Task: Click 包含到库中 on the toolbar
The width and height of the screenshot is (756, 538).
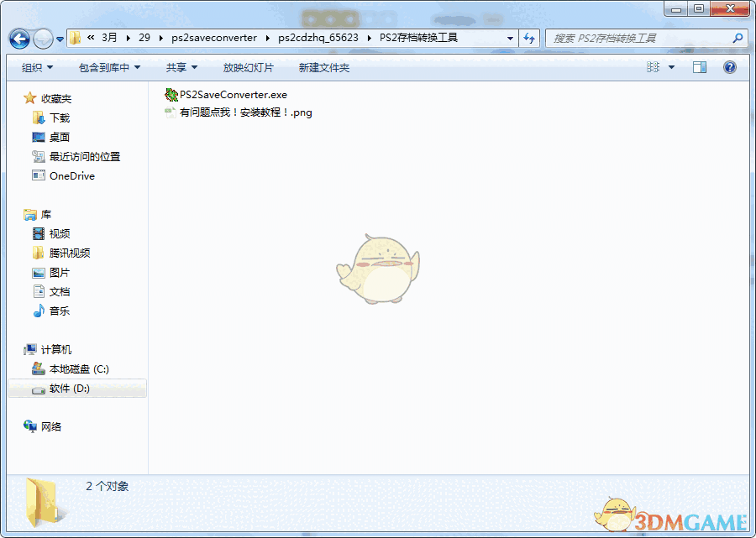Action: pyautogui.click(x=109, y=68)
